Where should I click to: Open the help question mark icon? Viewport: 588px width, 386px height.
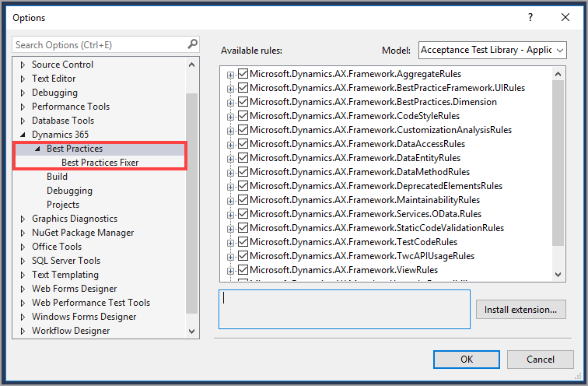click(x=530, y=17)
